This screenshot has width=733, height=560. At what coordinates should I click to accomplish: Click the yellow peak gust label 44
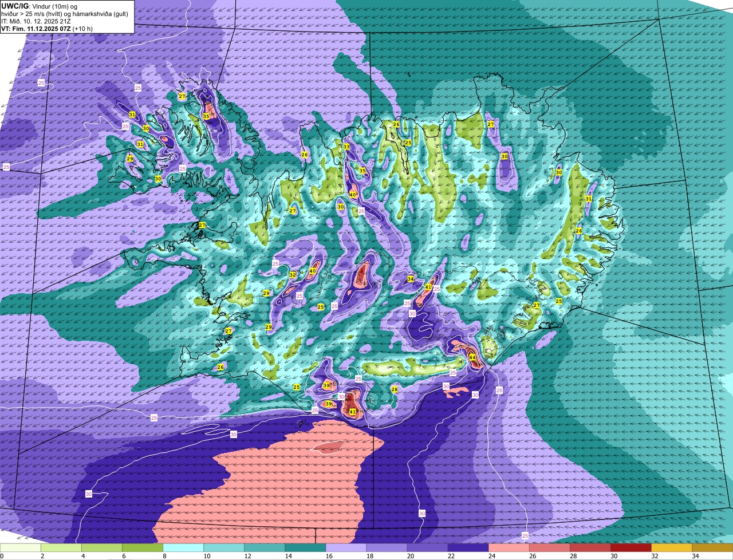472,357
